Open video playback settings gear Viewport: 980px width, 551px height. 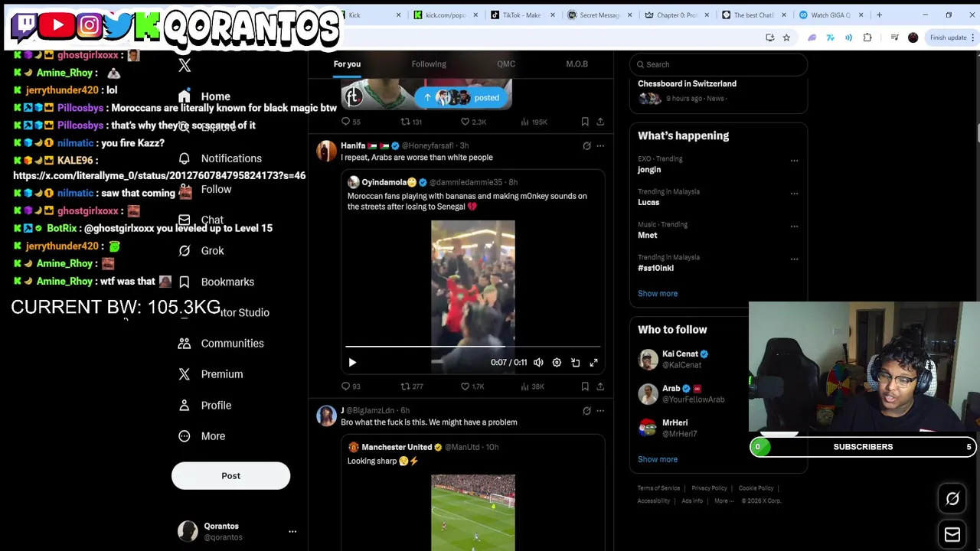557,363
